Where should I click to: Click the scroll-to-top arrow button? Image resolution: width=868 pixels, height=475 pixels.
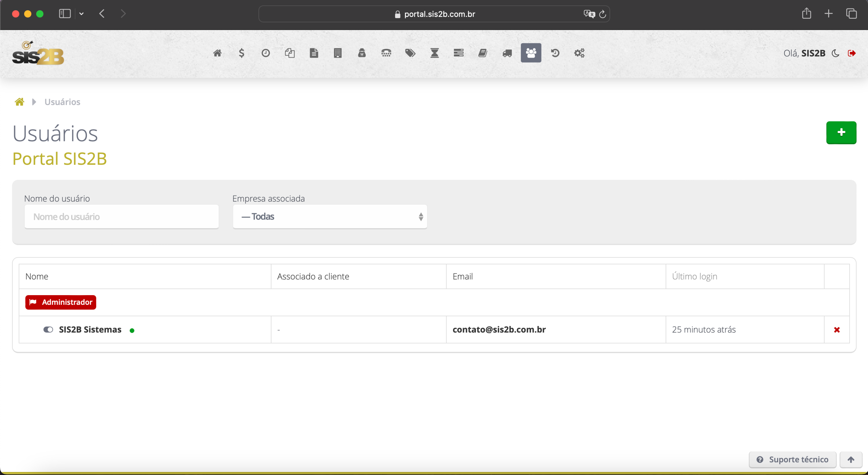pos(851,460)
